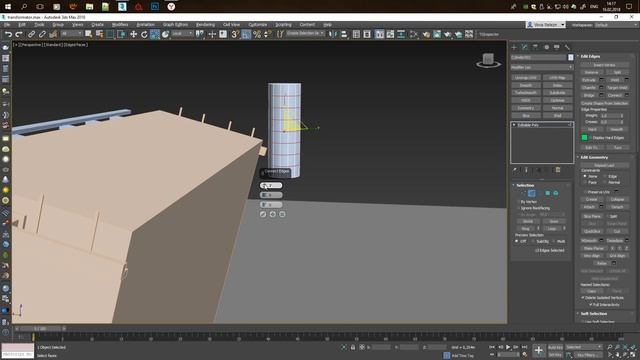
Task: Play the animation
Action: point(508,347)
